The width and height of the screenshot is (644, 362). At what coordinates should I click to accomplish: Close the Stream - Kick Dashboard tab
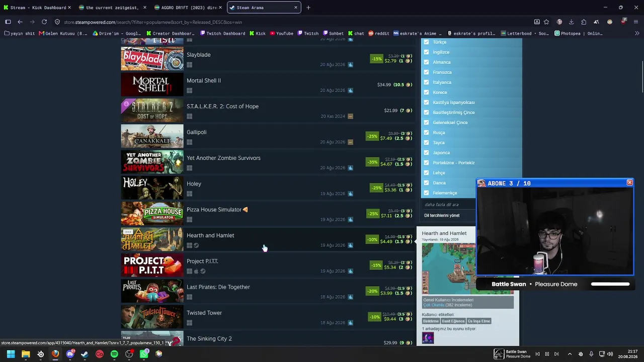[69, 8]
